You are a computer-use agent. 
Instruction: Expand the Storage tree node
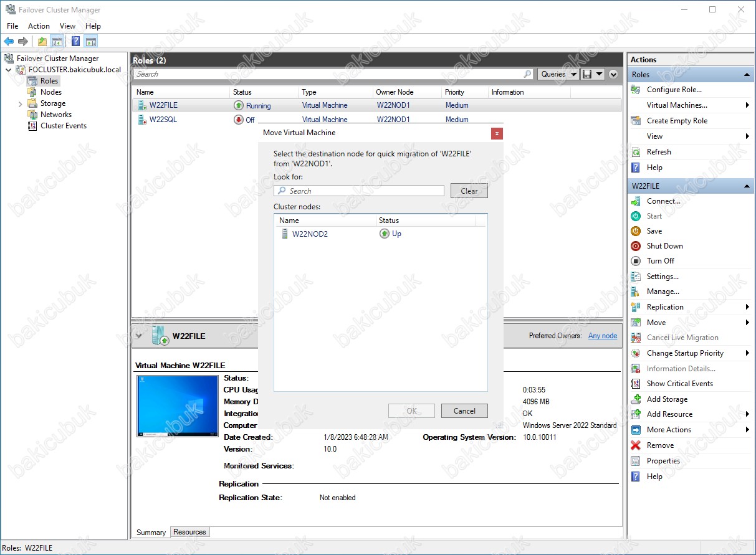tap(20, 103)
